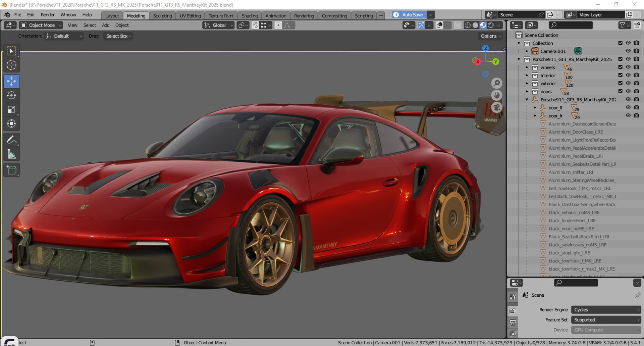The height and width of the screenshot is (346, 644).
Task: Select the Add Cube tool
Action: coord(11,170)
